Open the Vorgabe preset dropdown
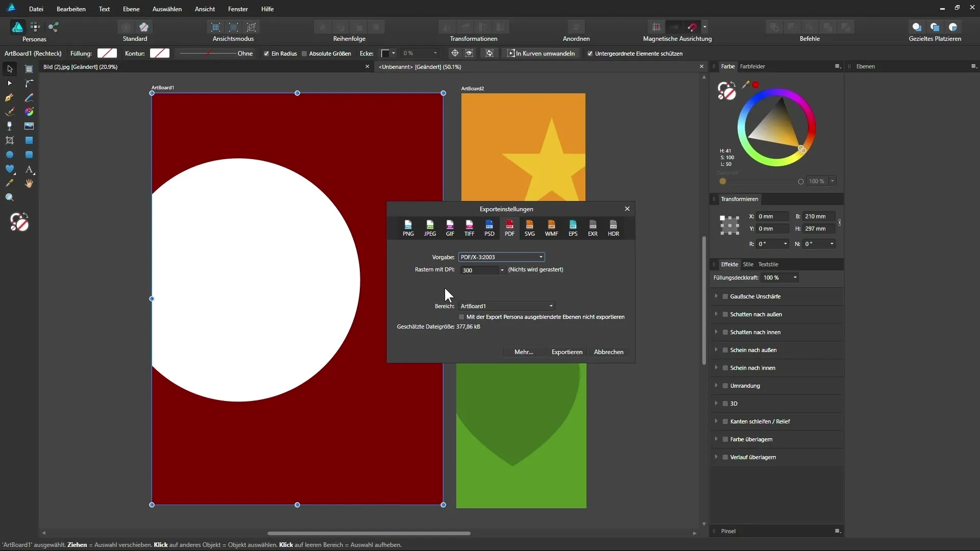The height and width of the screenshot is (551, 980). [501, 257]
